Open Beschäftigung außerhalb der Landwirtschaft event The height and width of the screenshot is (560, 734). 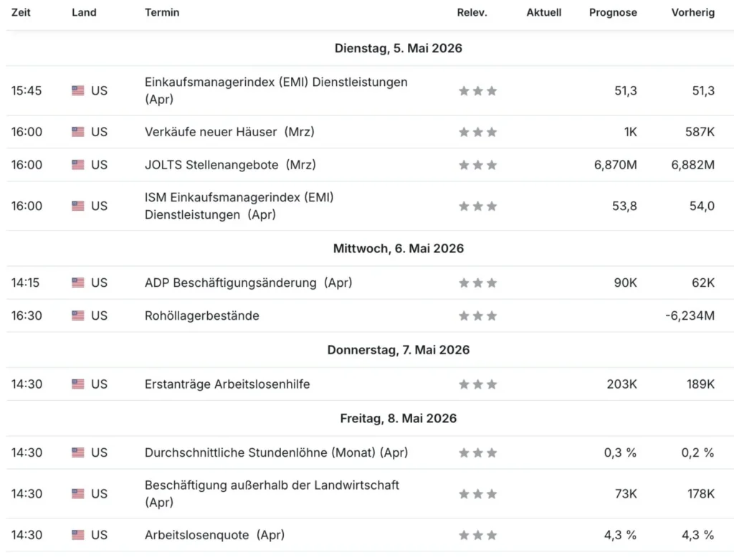click(x=272, y=493)
